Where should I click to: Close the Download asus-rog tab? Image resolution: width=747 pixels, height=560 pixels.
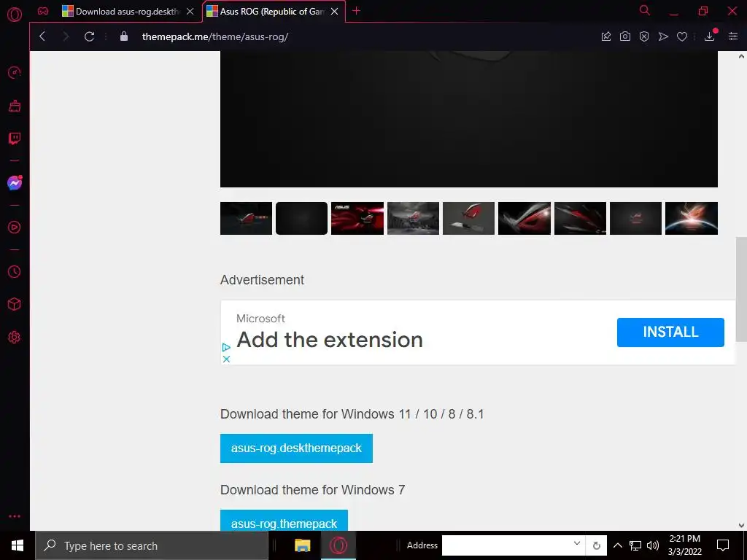[x=190, y=12]
